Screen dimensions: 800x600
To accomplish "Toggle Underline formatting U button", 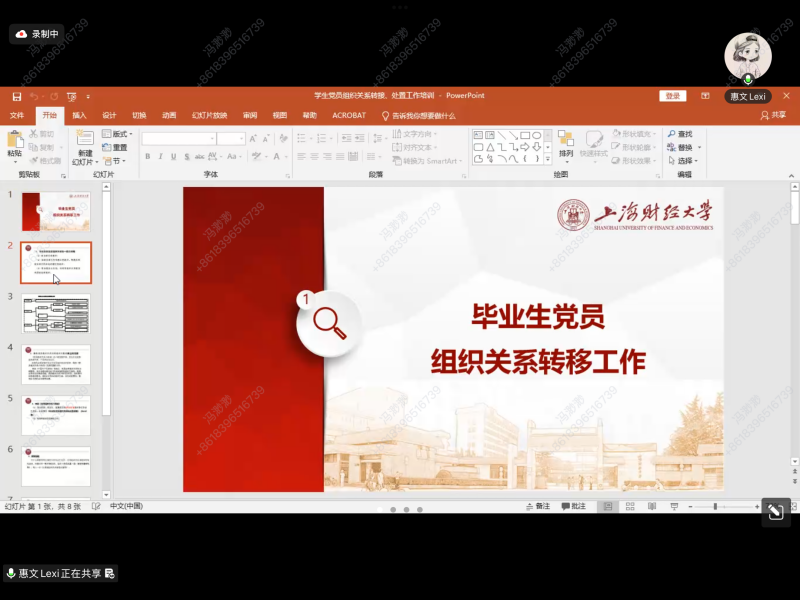I will click(173, 156).
